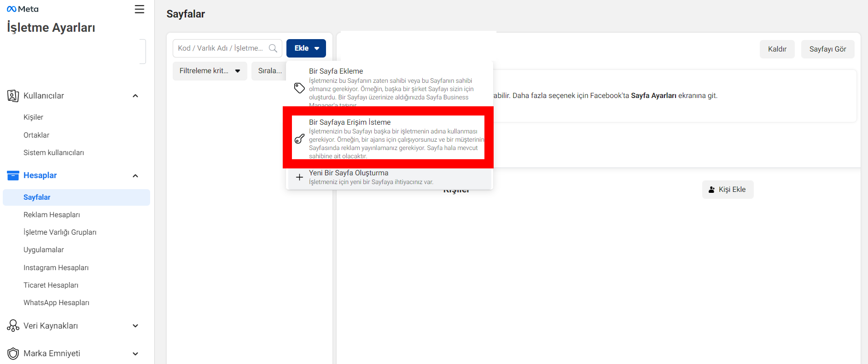
Task: Click the Sayfalar page heading
Action: [186, 14]
